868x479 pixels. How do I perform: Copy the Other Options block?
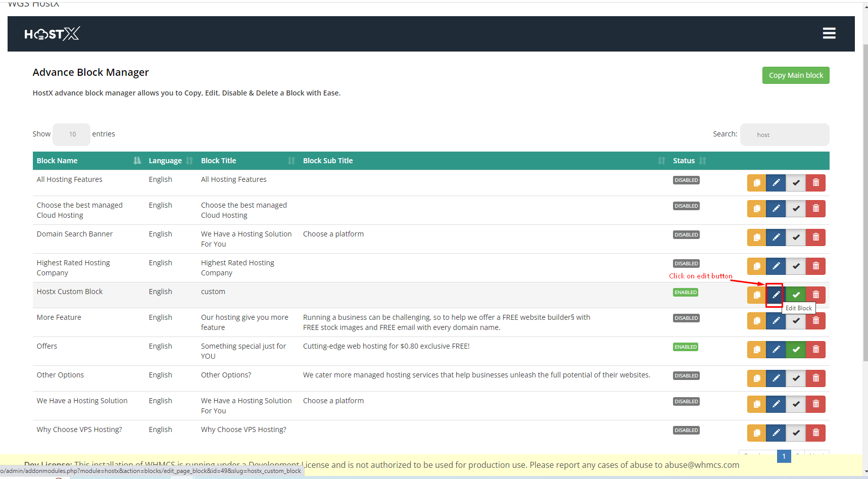pos(756,378)
